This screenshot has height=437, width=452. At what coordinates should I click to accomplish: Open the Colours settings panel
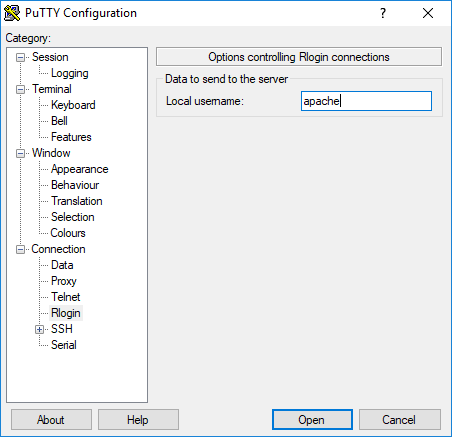(x=68, y=233)
